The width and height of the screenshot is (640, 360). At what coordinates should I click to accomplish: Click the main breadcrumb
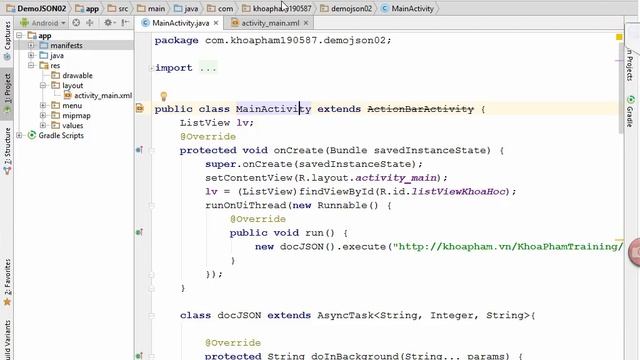[x=151, y=8]
